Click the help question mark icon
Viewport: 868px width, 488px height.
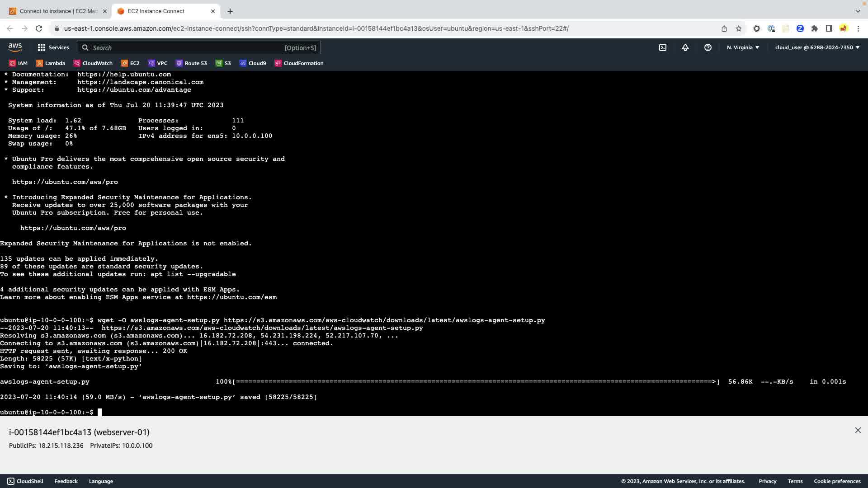(708, 47)
